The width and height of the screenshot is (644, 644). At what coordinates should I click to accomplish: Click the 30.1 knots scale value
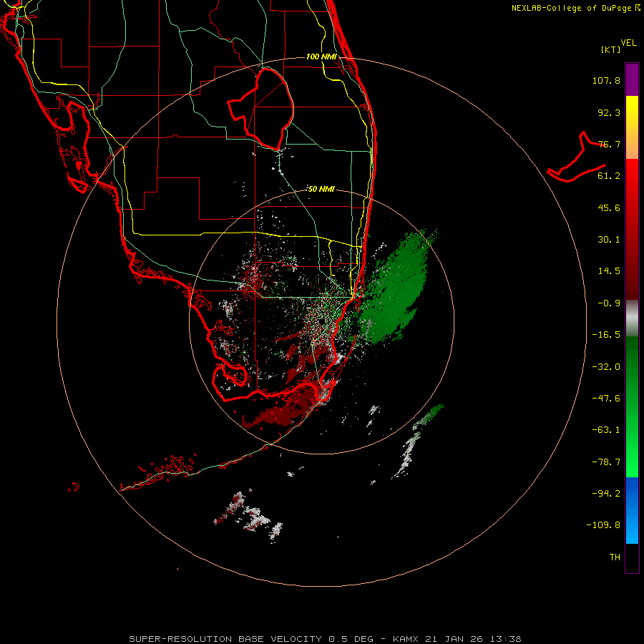coord(609,240)
